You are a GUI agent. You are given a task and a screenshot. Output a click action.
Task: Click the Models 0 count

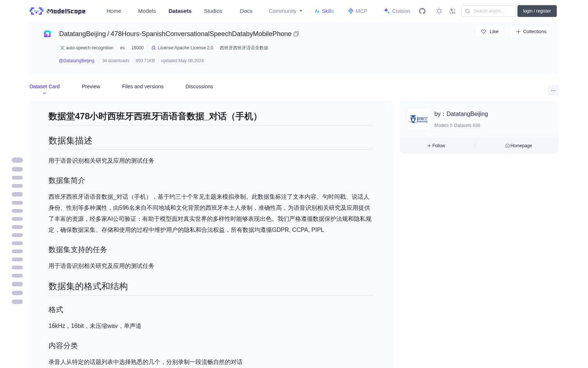pos(443,125)
